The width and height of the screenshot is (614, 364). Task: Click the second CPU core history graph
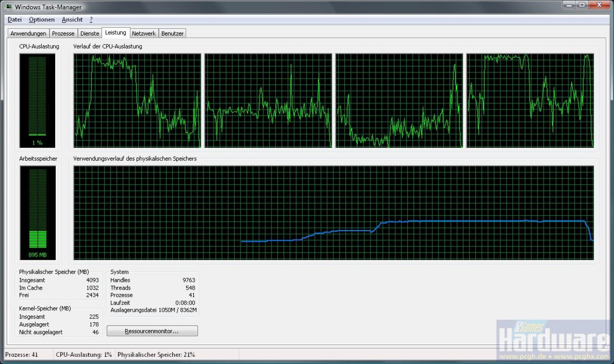[268, 101]
